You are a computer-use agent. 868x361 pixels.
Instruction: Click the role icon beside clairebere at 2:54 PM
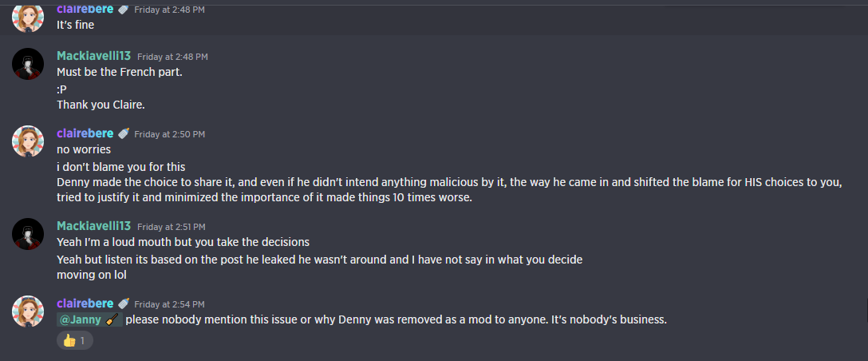[123, 303]
